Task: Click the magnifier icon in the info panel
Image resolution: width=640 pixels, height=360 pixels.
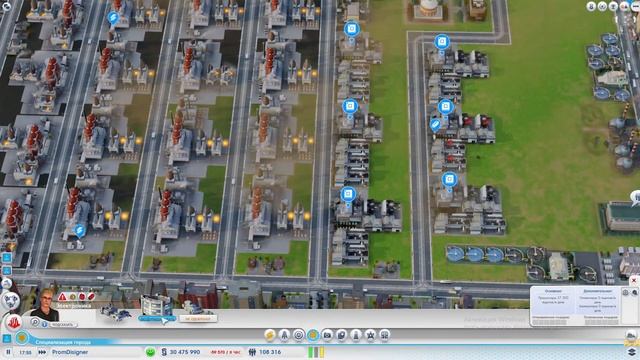Action: [x=635, y=292]
